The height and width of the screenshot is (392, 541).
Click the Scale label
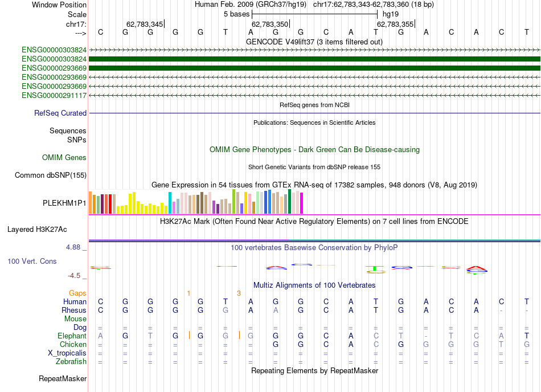[77, 14]
